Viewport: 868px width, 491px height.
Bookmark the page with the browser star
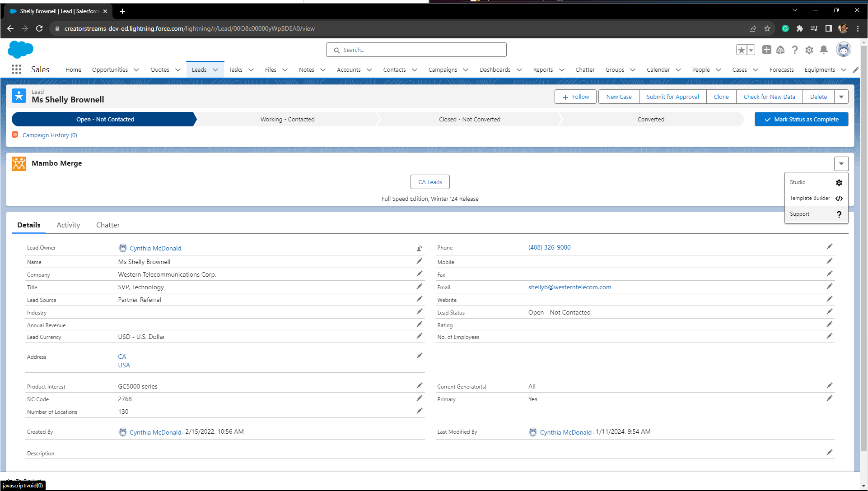767,28
